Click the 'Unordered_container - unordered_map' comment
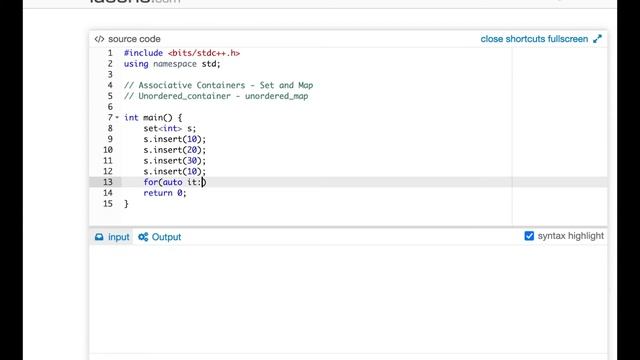 point(216,96)
